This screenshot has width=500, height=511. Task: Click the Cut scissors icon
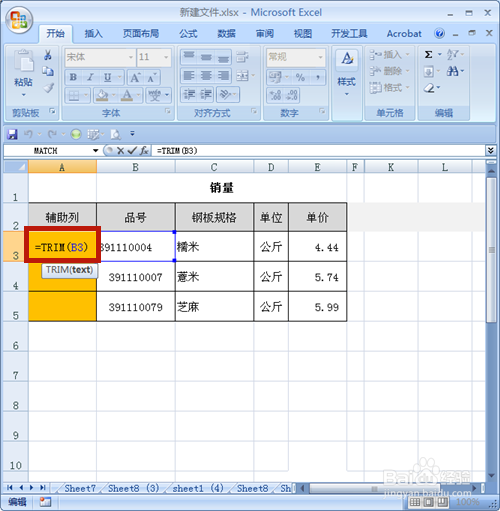[48, 55]
